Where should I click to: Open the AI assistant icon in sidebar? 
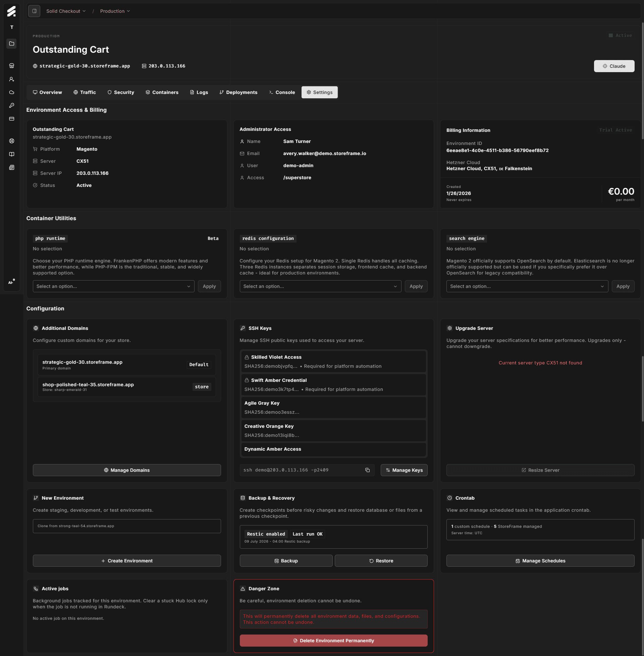[x=11, y=282]
